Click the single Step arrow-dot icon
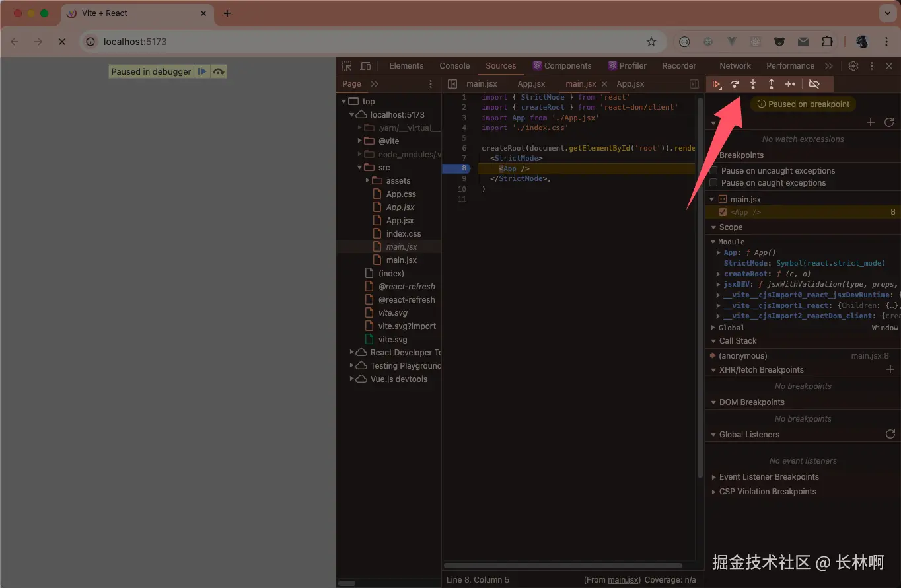Image resolution: width=901 pixels, height=588 pixels. tap(790, 84)
